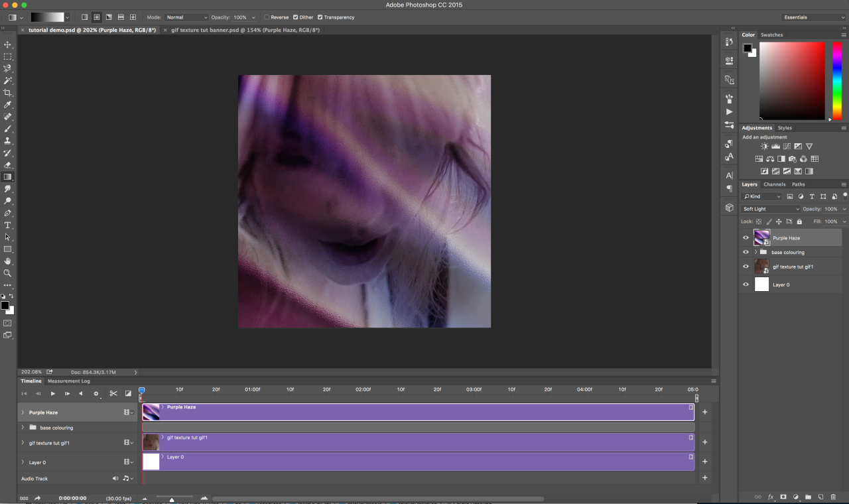849x504 pixels.
Task: Select the Hand tool
Action: [x=8, y=261]
